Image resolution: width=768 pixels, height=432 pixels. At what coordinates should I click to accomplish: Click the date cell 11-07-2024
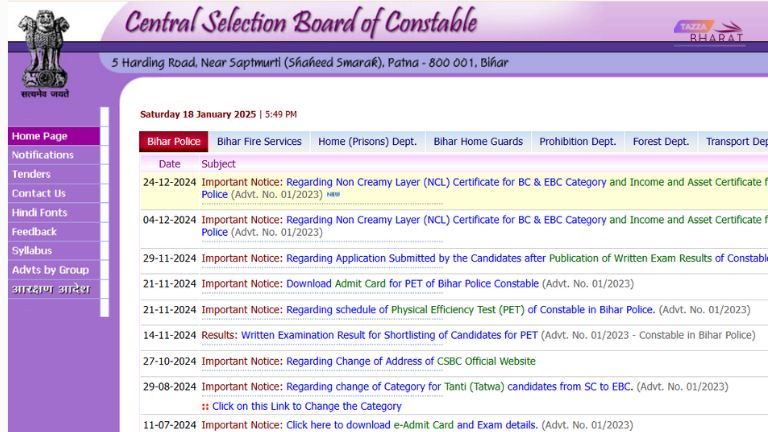click(x=169, y=425)
